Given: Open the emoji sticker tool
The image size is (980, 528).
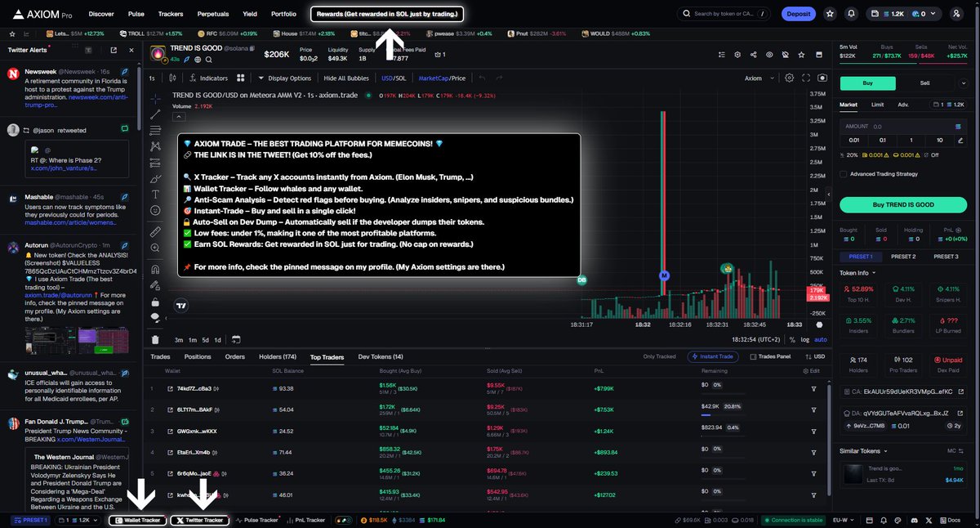Looking at the screenshot, I should [x=155, y=210].
